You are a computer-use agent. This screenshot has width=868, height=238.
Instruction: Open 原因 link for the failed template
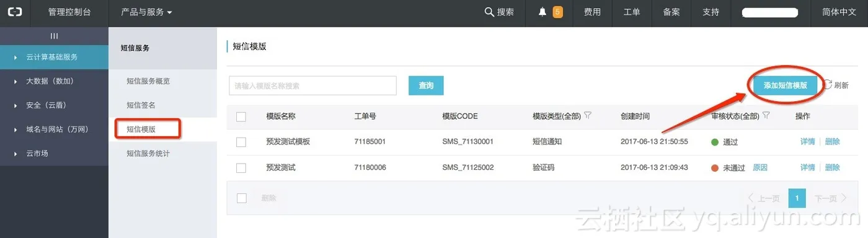(760, 167)
